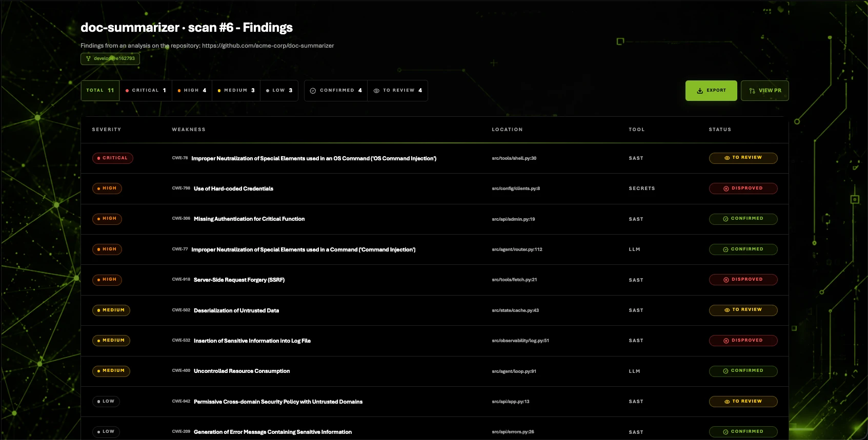The width and height of the screenshot is (868, 440).
Task: Click the 'CWE-400' identifier
Action: (181, 370)
